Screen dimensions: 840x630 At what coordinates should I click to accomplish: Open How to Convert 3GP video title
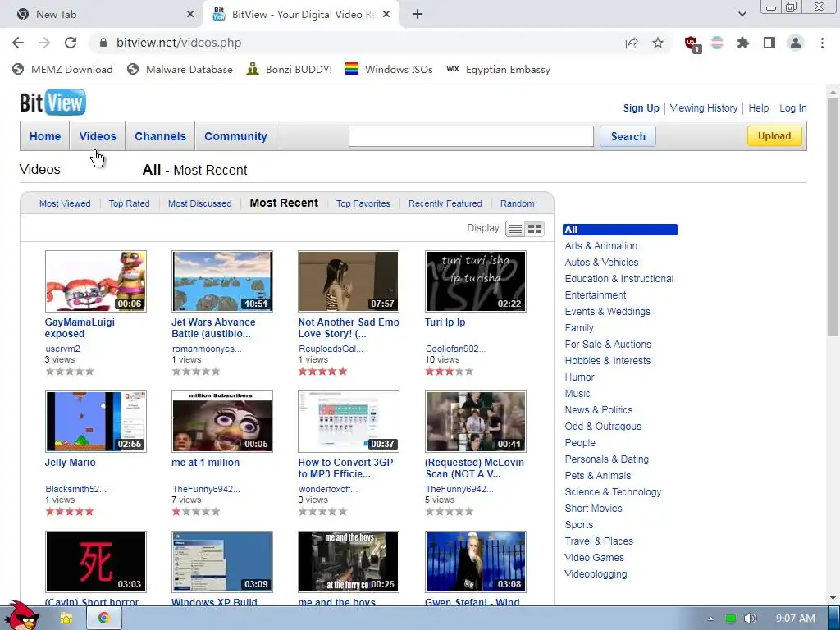345,468
